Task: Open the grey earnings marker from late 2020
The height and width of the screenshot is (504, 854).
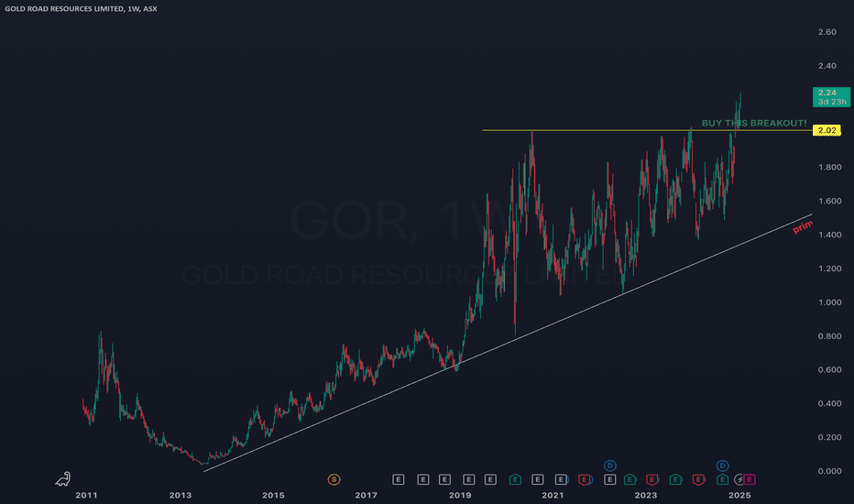Action: [538, 479]
